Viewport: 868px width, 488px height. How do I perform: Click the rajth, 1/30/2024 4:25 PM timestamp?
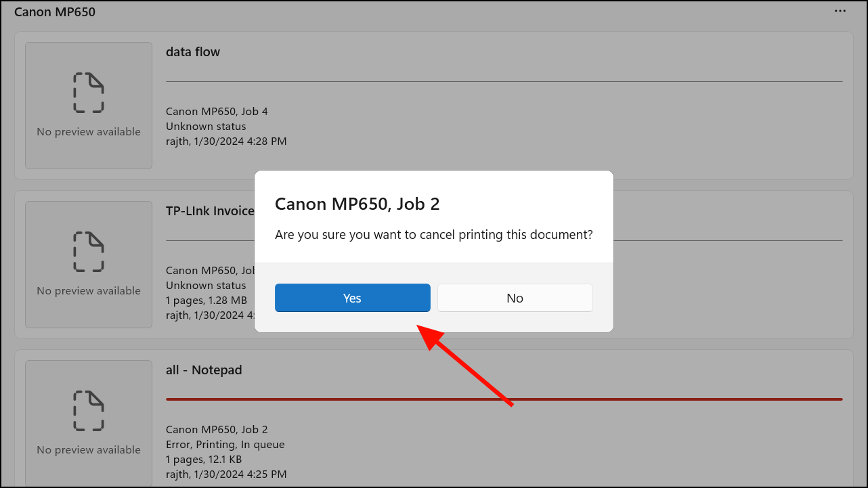click(x=226, y=474)
